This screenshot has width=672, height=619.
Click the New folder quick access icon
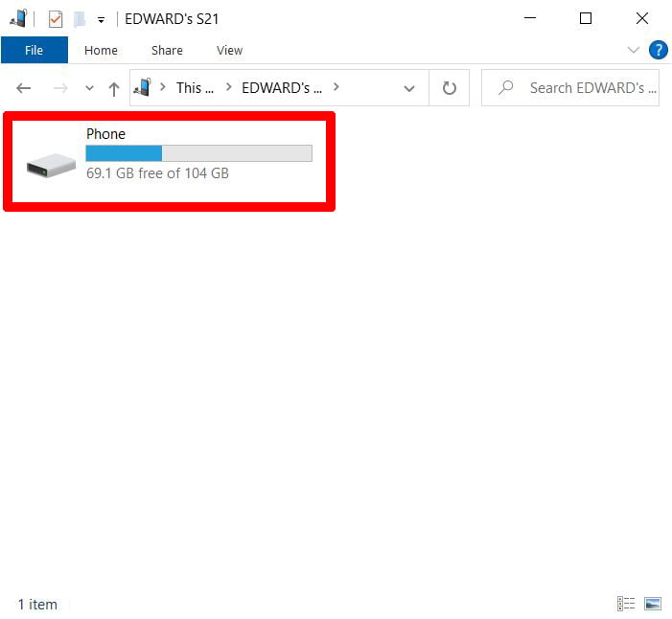pos(80,19)
